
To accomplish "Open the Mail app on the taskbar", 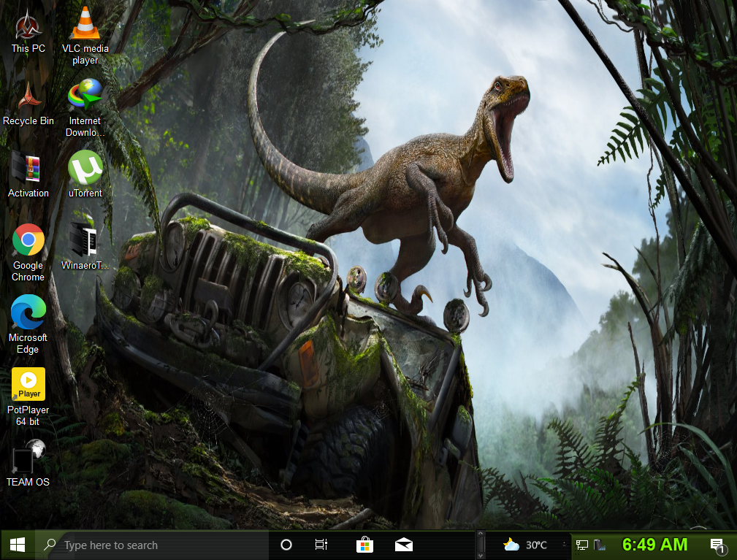I will [404, 545].
